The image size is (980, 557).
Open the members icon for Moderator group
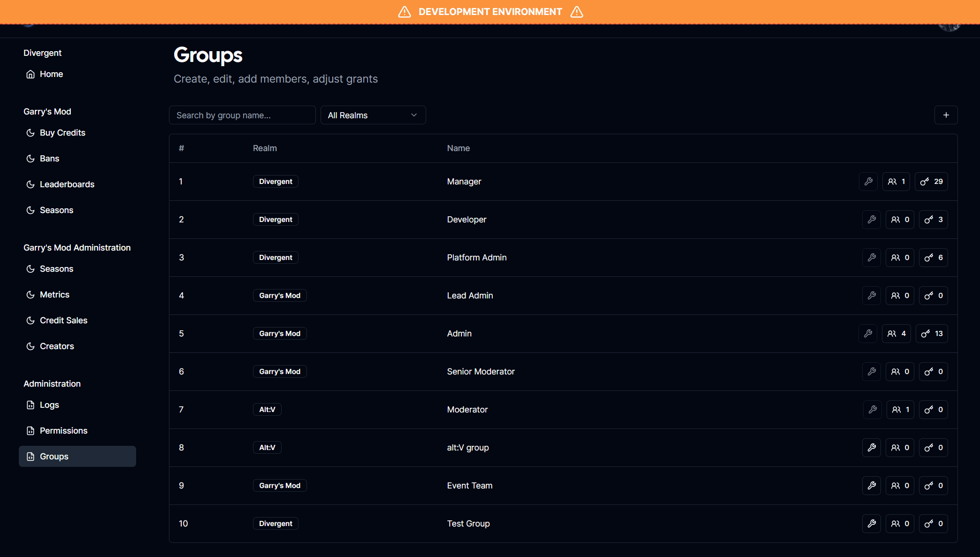point(900,409)
